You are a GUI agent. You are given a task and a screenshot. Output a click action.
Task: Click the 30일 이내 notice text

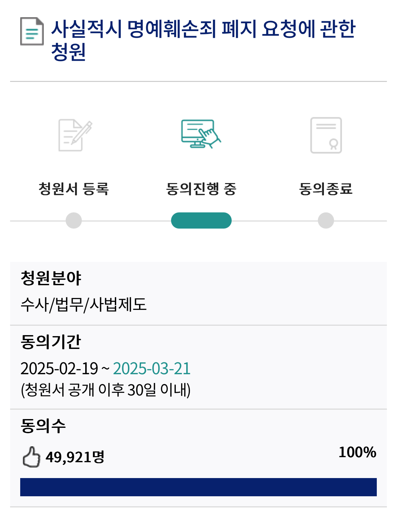pos(106,390)
